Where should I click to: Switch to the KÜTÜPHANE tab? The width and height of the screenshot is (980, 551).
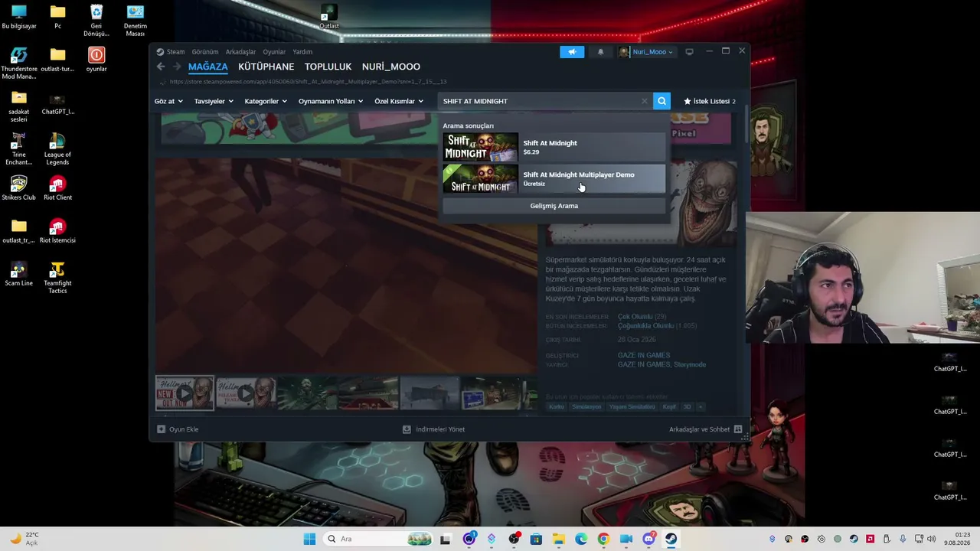[266, 67]
